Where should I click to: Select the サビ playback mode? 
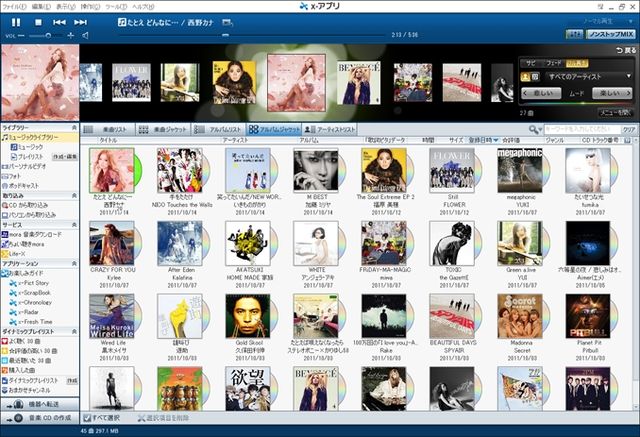click(x=530, y=63)
